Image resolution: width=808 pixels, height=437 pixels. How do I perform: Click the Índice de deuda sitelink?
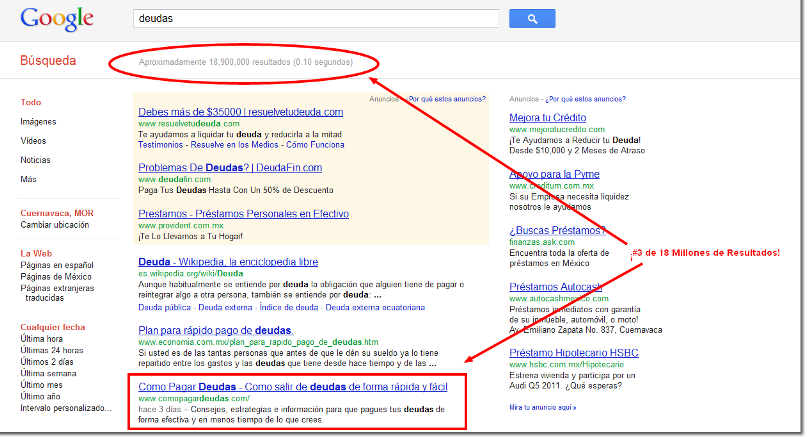(x=289, y=308)
